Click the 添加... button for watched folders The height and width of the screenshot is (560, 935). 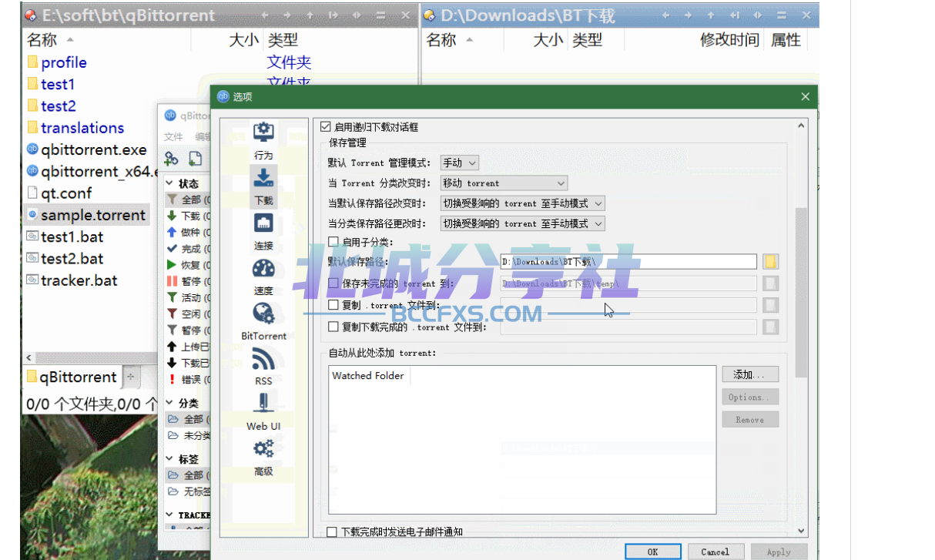[x=750, y=374]
